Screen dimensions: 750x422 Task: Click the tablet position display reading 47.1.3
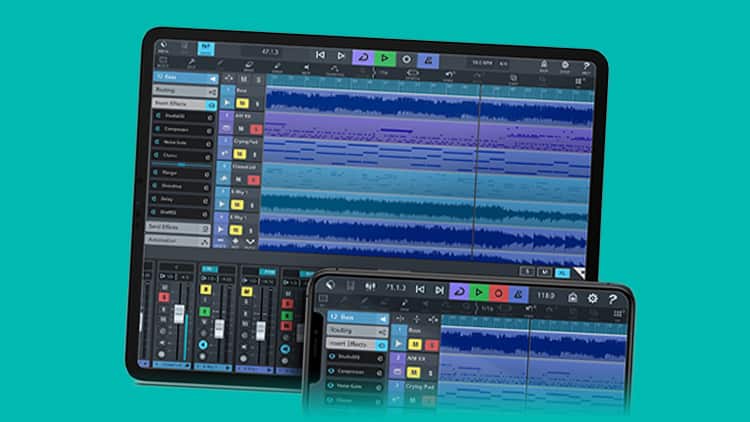tap(270, 52)
